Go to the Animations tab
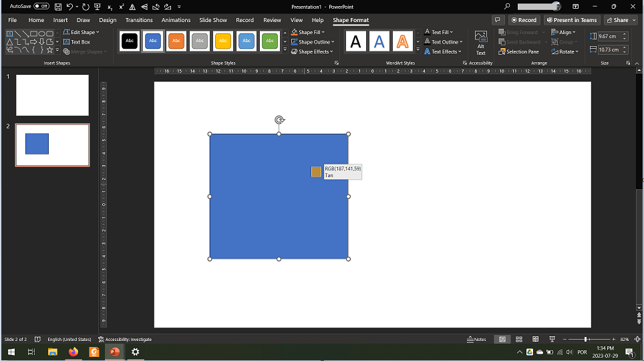This screenshot has height=361, width=644. [176, 20]
